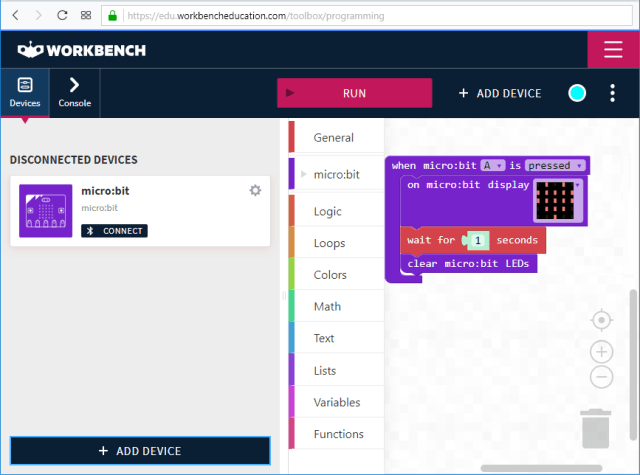640x475 pixels.
Task: Select the Devices tab
Action: coord(25,92)
